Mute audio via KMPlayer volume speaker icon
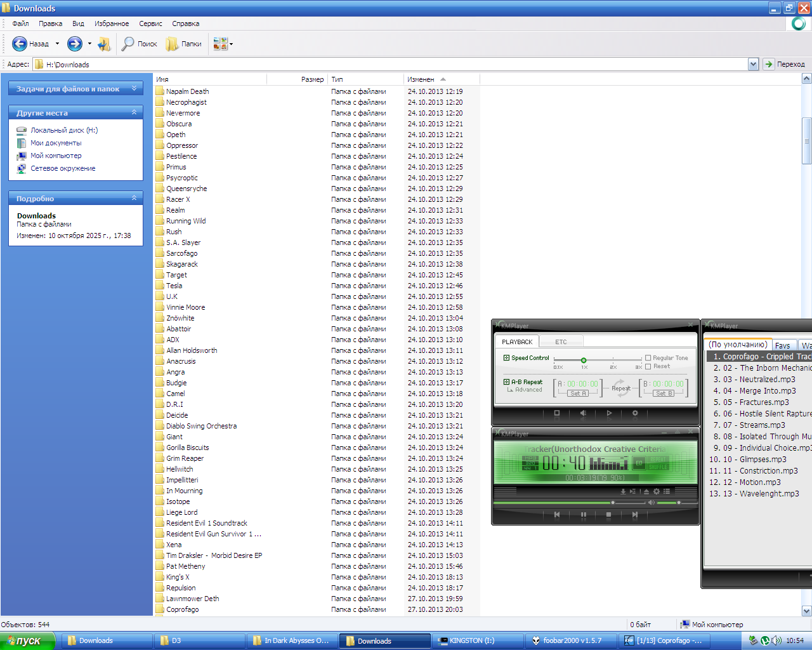Viewport: 812px width, 650px height. point(651,502)
